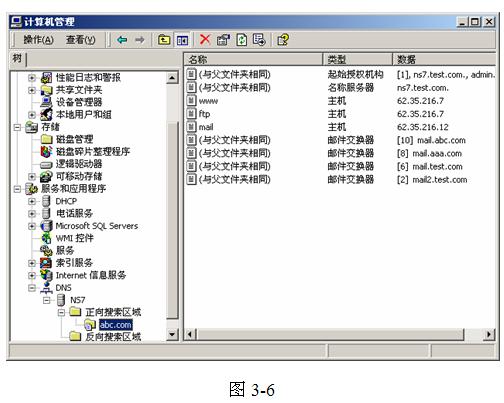
Task: Collapse the 存储 tree node
Action: pos(17,127)
